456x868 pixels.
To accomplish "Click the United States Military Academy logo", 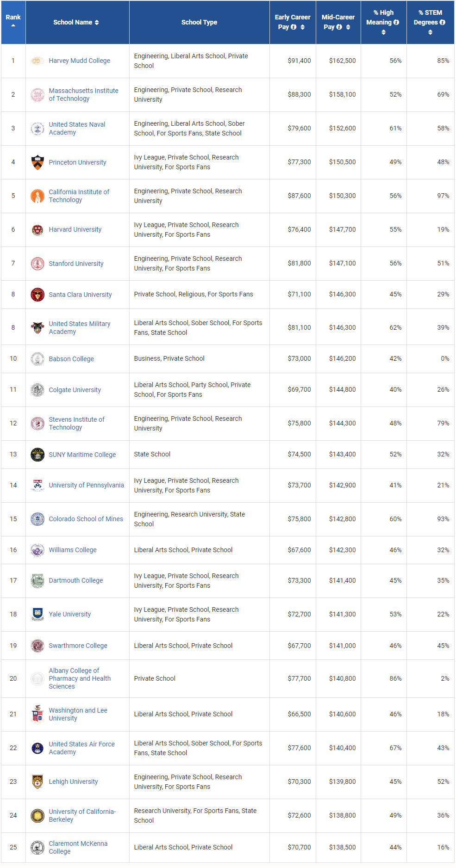I will coord(37,327).
